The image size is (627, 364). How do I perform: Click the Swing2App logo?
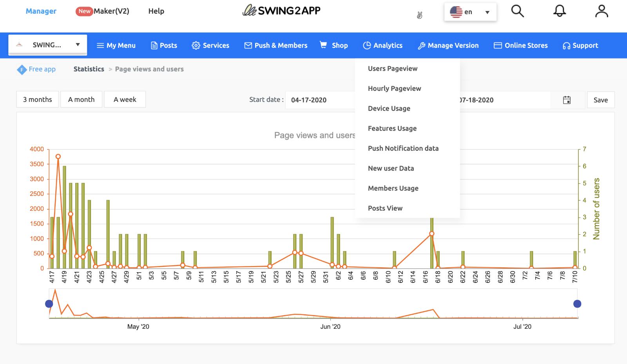[281, 10]
